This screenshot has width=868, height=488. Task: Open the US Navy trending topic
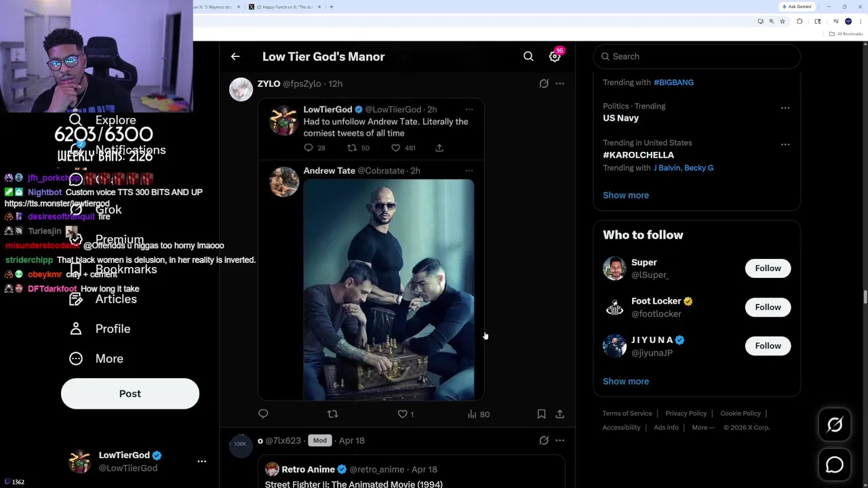click(x=620, y=118)
